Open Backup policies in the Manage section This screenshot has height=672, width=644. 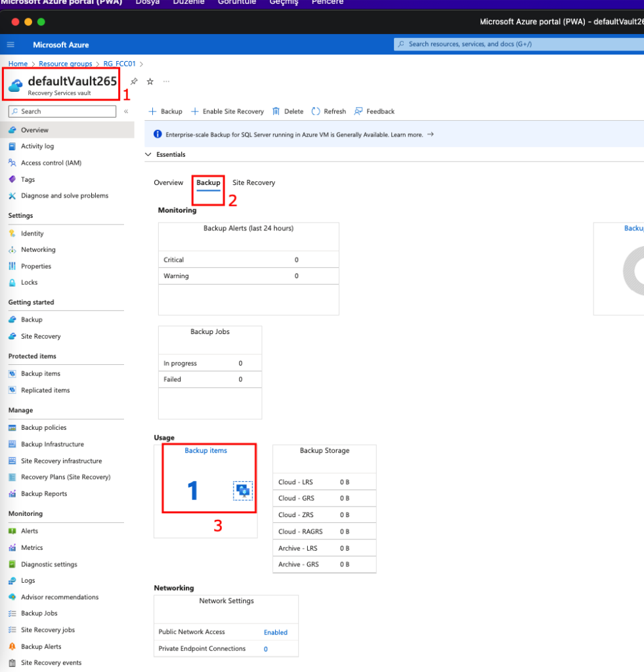click(x=43, y=428)
